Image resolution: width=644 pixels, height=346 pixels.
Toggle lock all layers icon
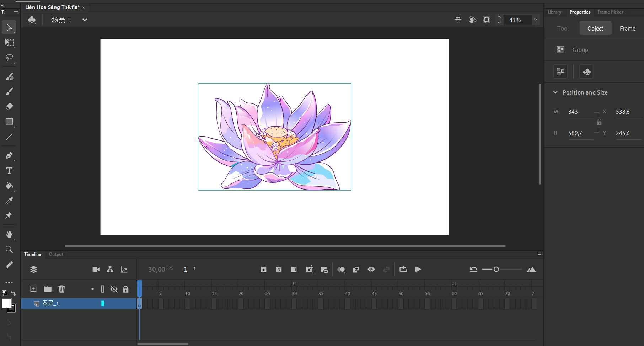(x=125, y=289)
